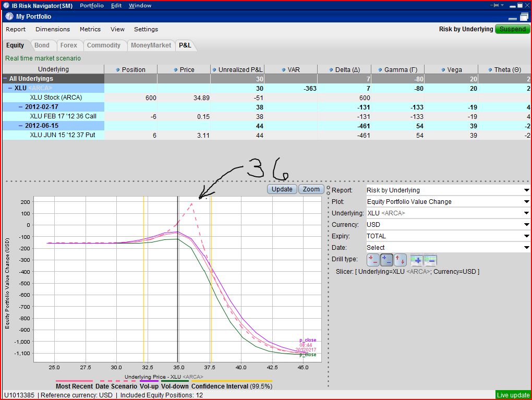Screen dimensions: 532x400
Task: Click the Delta column blue dot
Action: tap(331, 70)
